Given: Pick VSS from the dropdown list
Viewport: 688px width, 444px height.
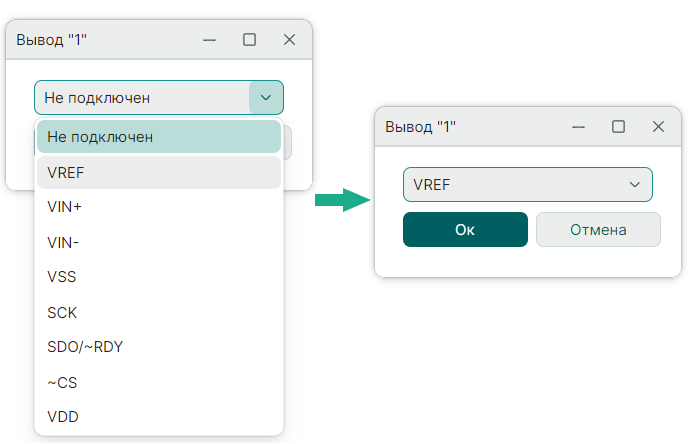Looking at the screenshot, I should coord(158,277).
